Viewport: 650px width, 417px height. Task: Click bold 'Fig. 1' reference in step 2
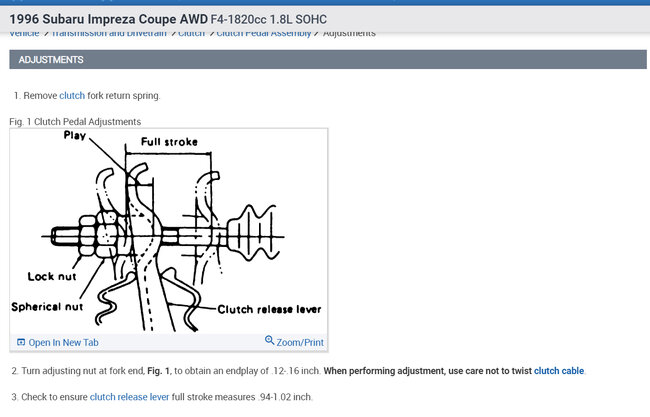159,371
